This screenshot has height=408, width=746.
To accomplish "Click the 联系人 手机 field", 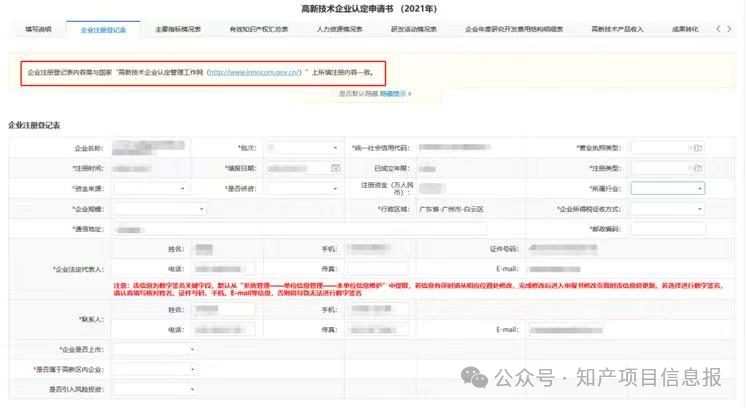I will click(x=378, y=310).
